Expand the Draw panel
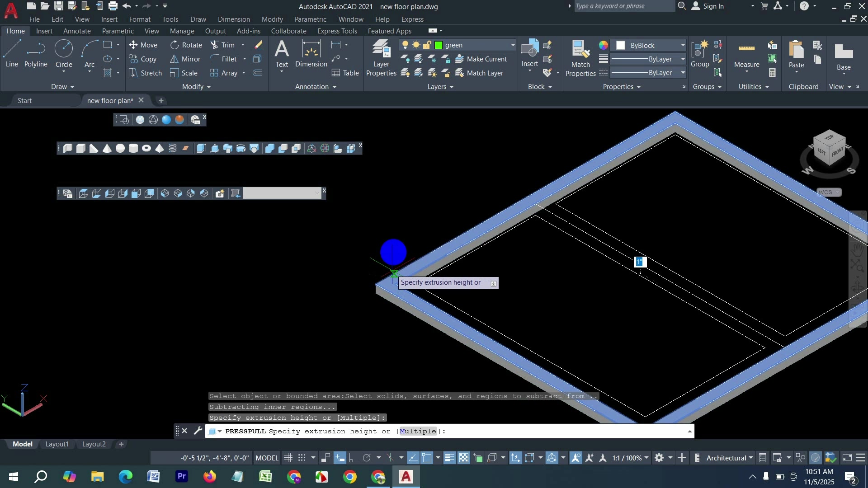Image resolution: width=868 pixels, height=488 pixels. [62, 87]
